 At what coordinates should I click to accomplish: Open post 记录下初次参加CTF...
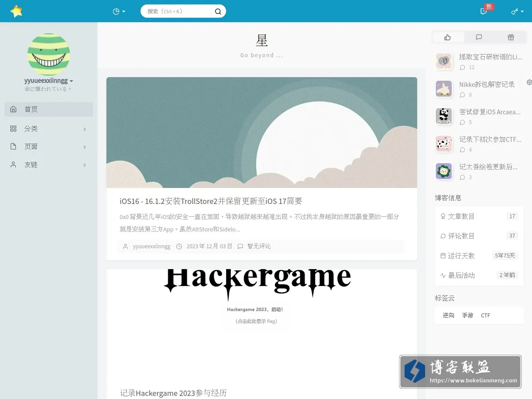coord(490,139)
